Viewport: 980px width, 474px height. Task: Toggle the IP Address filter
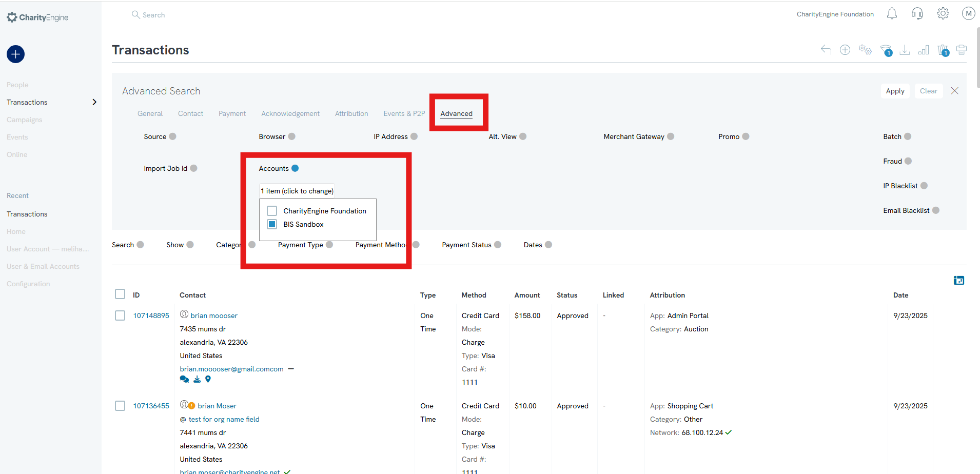coord(414,136)
